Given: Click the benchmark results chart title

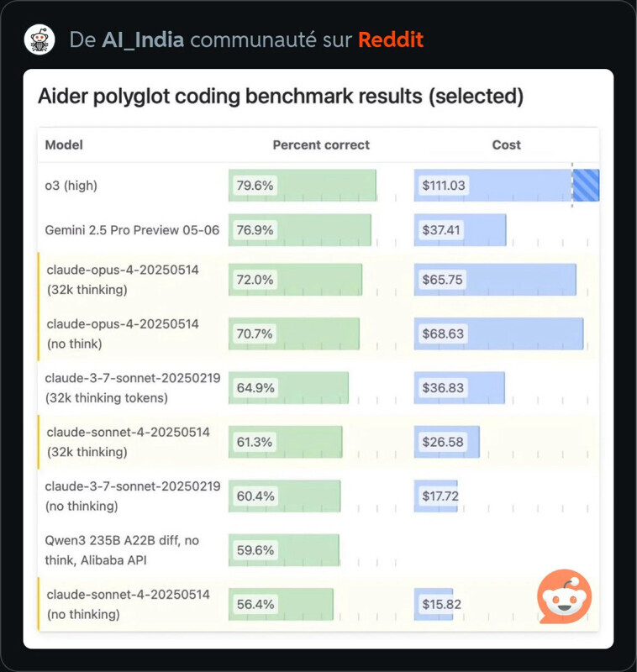Looking at the screenshot, I should (281, 97).
